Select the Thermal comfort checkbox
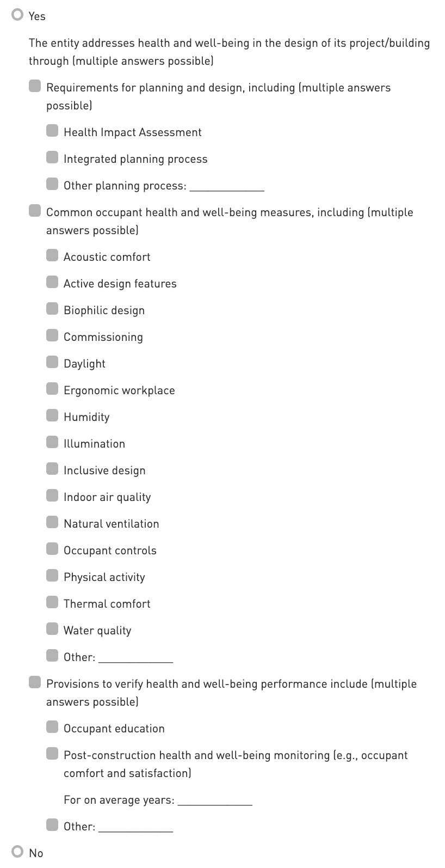Viewport: 445px width, 868px height. pos(52,603)
